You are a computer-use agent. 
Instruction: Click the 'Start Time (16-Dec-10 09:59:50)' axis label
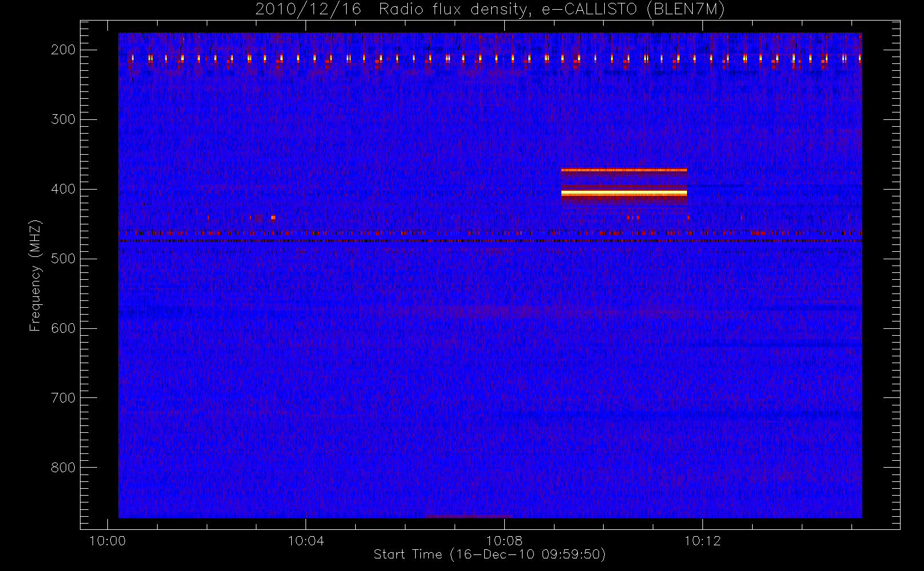pos(489,554)
